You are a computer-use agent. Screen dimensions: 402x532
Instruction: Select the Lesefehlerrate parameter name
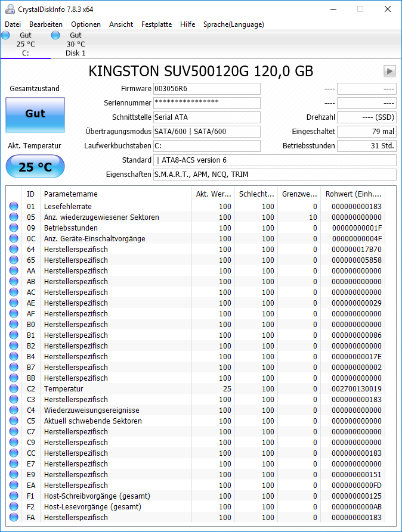coord(67,206)
